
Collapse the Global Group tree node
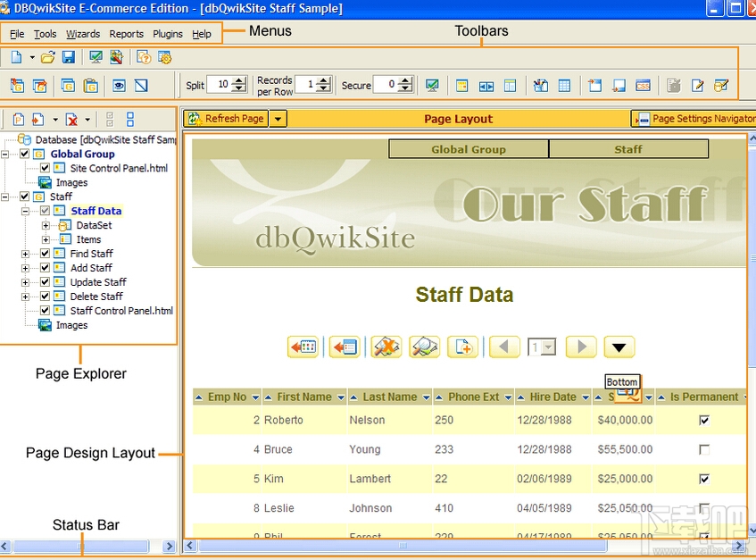pos(4,155)
